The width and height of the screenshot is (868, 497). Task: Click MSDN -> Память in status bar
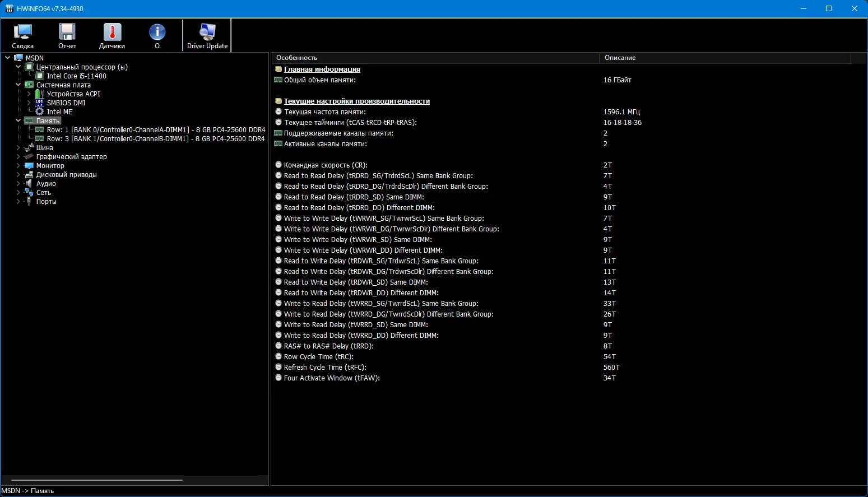[27, 491]
